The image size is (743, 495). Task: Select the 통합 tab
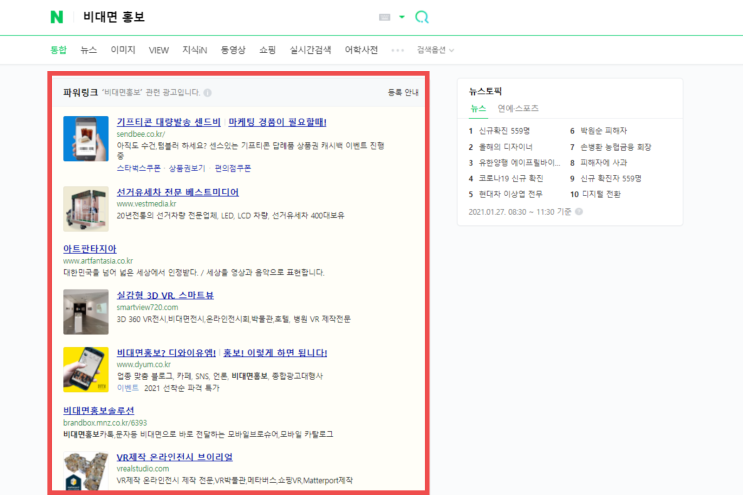pos(59,50)
